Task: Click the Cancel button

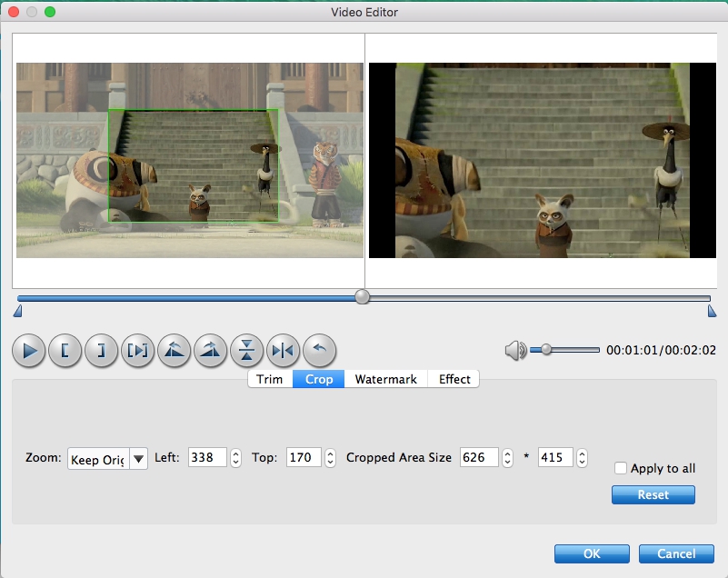Action: (676, 553)
